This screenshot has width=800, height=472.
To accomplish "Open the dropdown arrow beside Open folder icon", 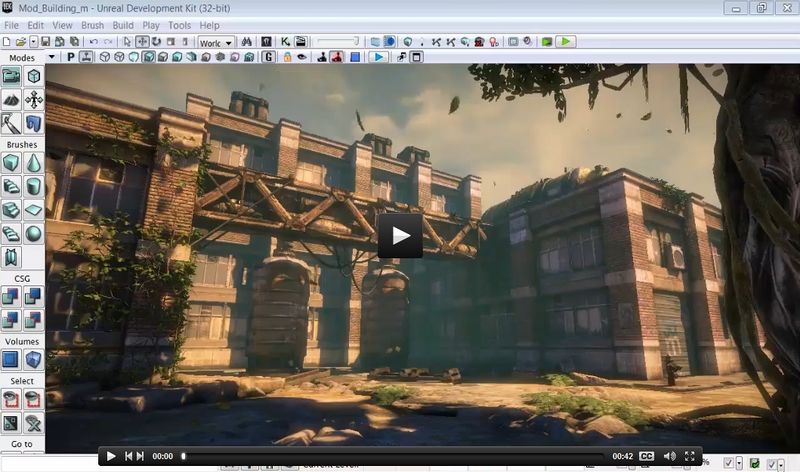I will [33, 42].
